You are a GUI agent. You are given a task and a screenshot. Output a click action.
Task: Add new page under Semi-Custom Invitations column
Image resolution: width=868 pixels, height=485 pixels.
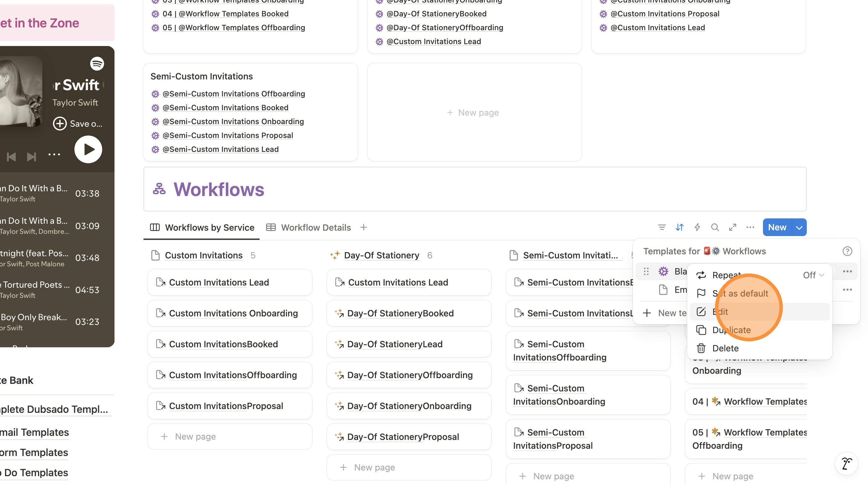tap(588, 476)
